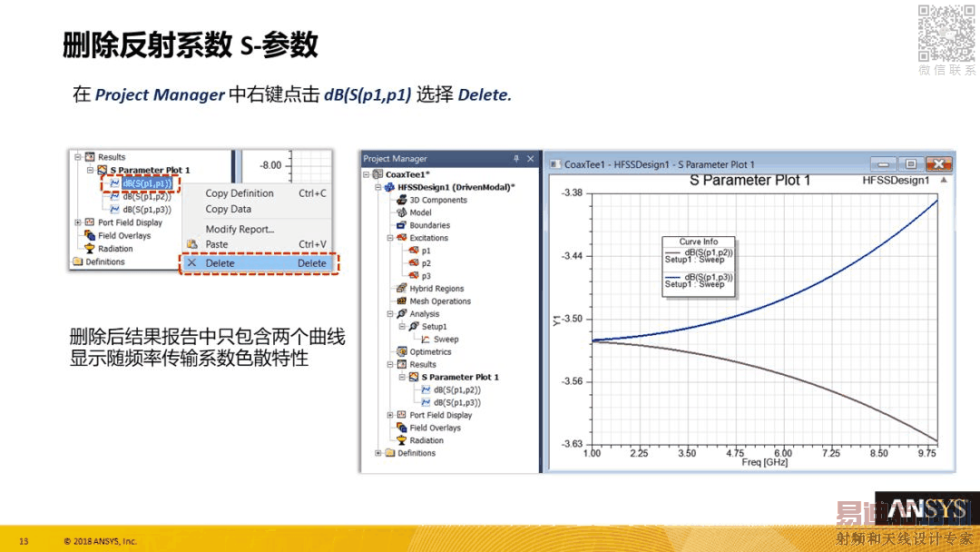This screenshot has width=980, height=552.
Task: Click Definitions folder icon in Project Manager
Action: (390, 453)
